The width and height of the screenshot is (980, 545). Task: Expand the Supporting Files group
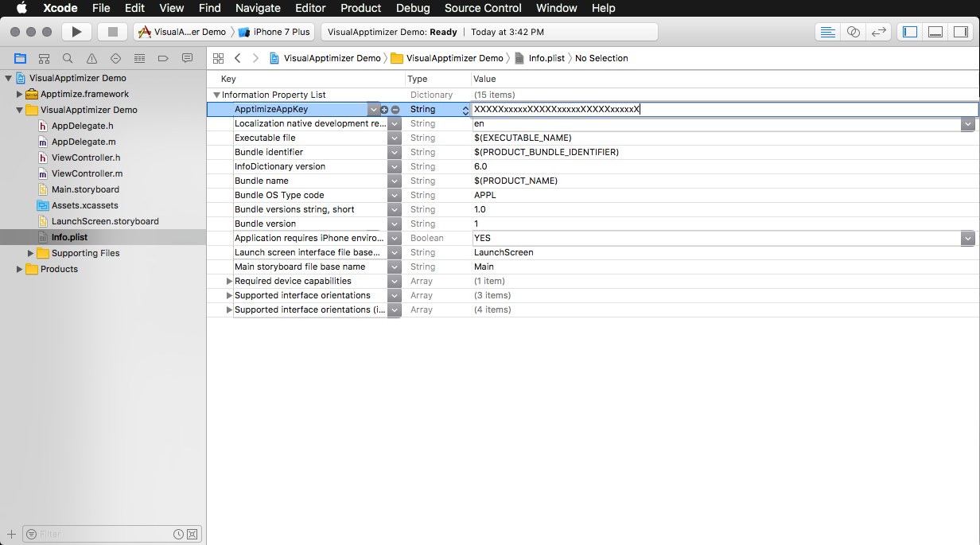tap(31, 253)
